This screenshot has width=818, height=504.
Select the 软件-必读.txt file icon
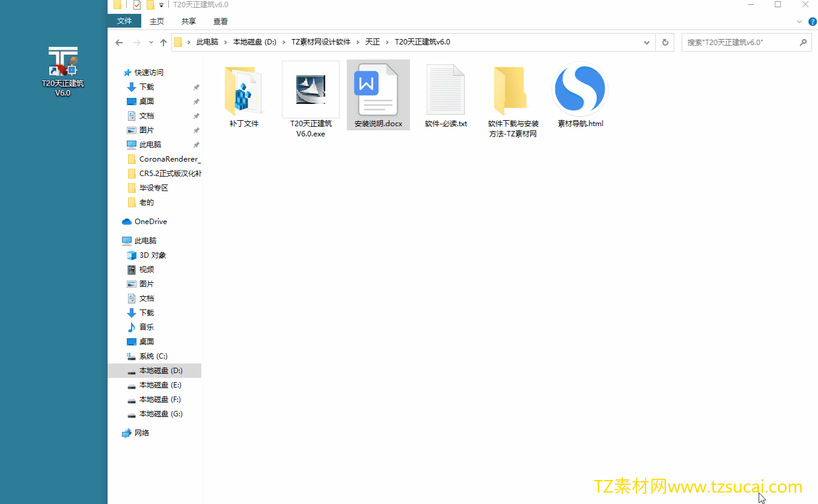pos(445,90)
